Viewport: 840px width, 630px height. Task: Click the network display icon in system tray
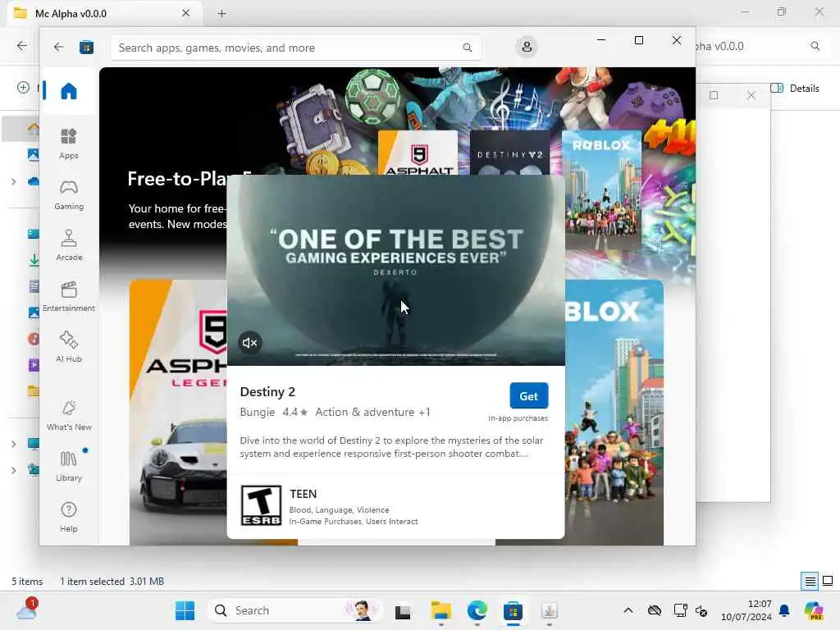(x=680, y=610)
